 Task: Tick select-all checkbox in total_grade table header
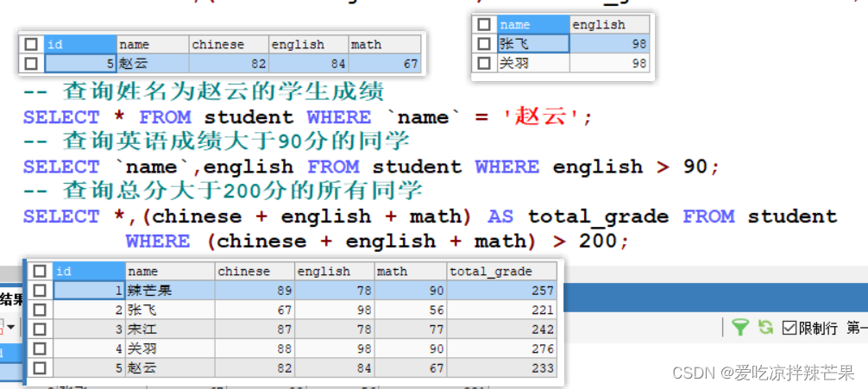tap(40, 271)
